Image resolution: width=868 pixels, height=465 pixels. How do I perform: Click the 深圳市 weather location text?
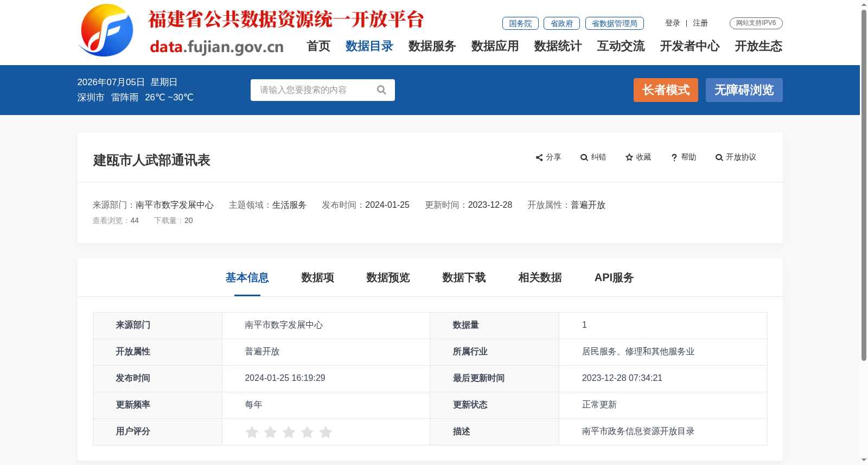coord(91,98)
